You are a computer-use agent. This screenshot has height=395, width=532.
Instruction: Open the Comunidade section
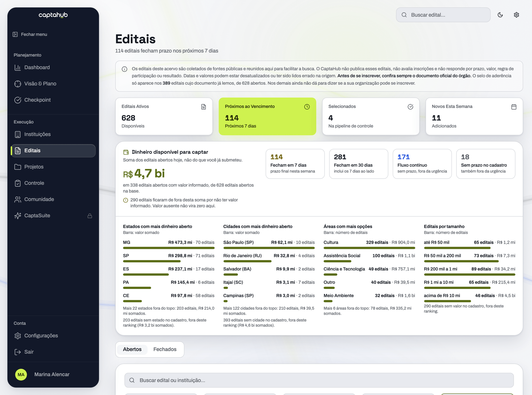[53, 199]
